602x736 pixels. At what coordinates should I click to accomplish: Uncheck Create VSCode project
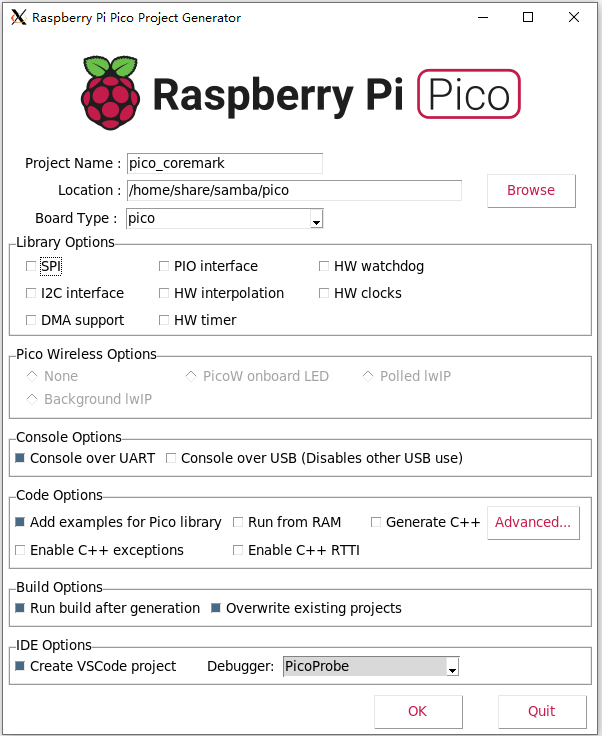click(21, 666)
